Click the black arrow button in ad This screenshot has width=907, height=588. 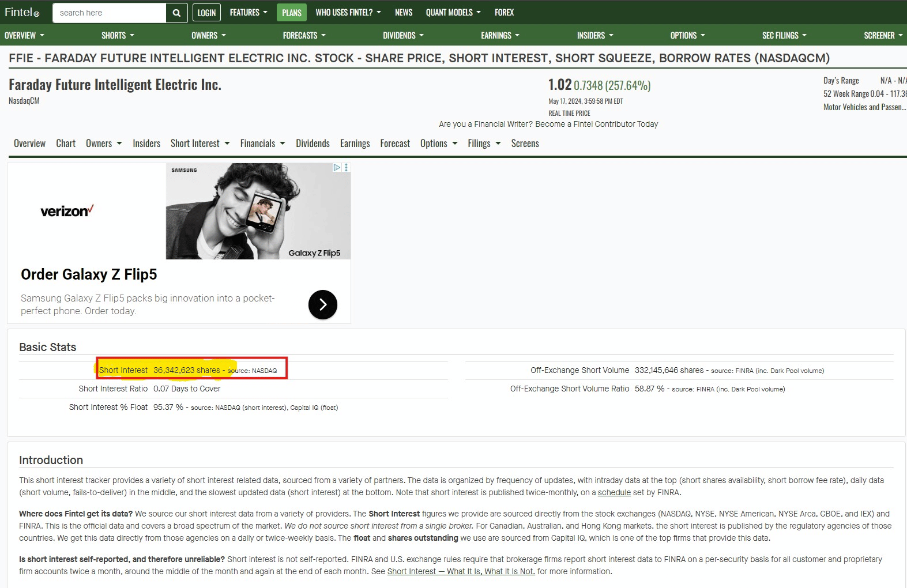(322, 304)
